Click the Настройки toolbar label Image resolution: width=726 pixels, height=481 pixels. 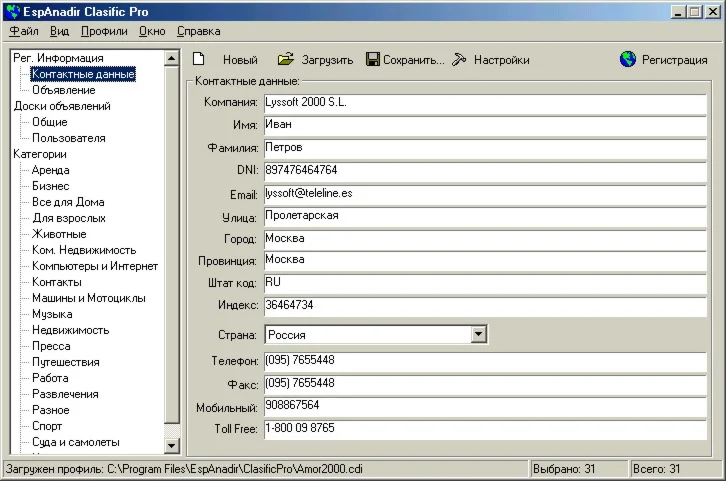pos(501,60)
